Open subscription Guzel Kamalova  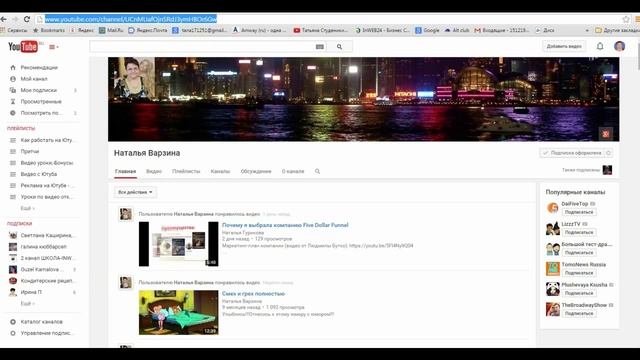point(43,269)
